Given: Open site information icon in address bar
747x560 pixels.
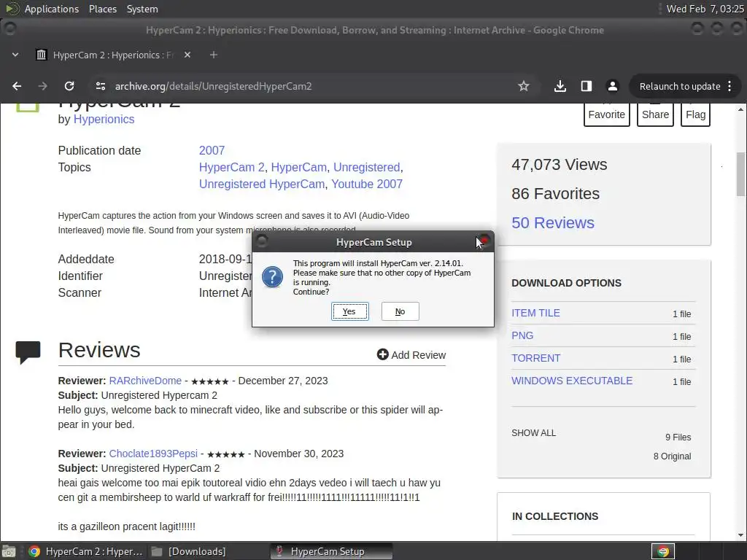Looking at the screenshot, I should [x=101, y=86].
